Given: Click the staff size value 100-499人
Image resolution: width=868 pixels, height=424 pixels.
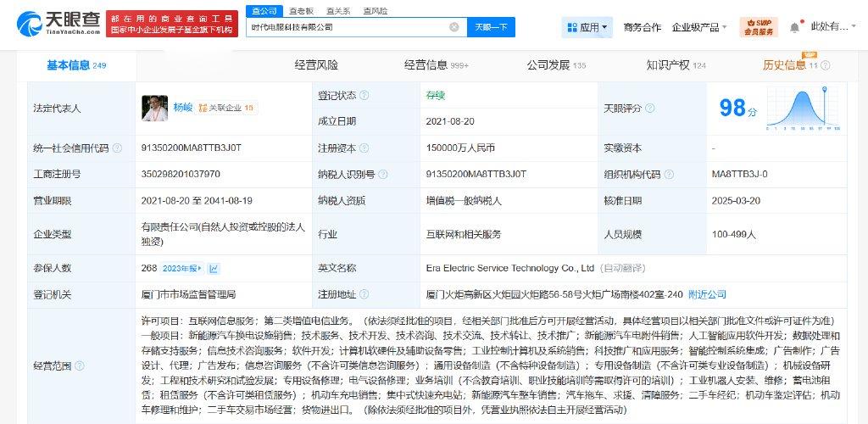Looking at the screenshot, I should click(x=733, y=235).
